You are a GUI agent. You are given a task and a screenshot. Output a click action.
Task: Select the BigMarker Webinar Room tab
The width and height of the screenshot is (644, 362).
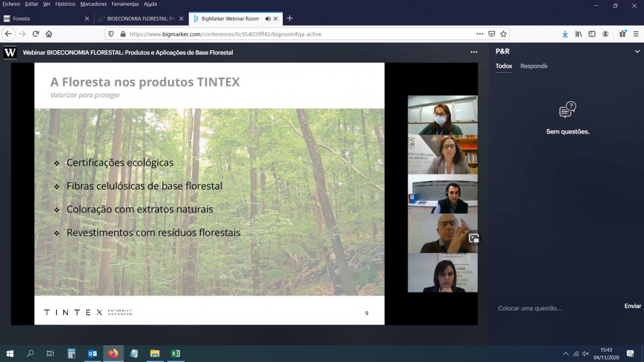point(235,19)
